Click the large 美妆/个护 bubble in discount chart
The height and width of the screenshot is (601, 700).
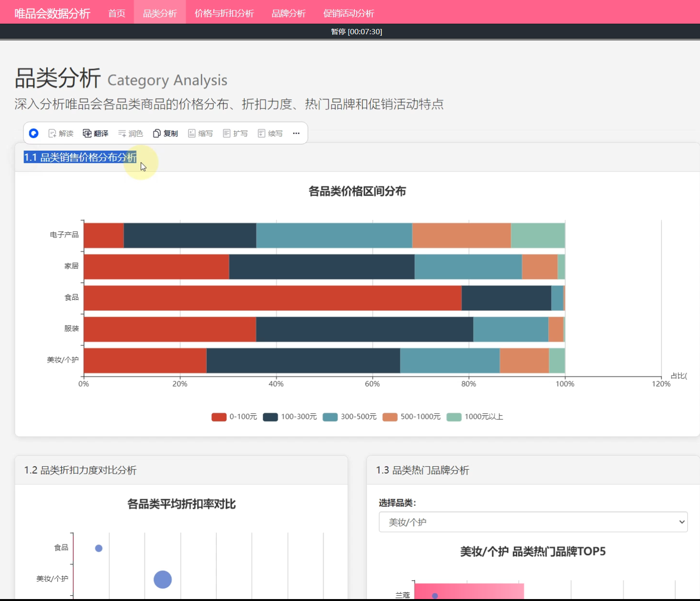tap(163, 579)
